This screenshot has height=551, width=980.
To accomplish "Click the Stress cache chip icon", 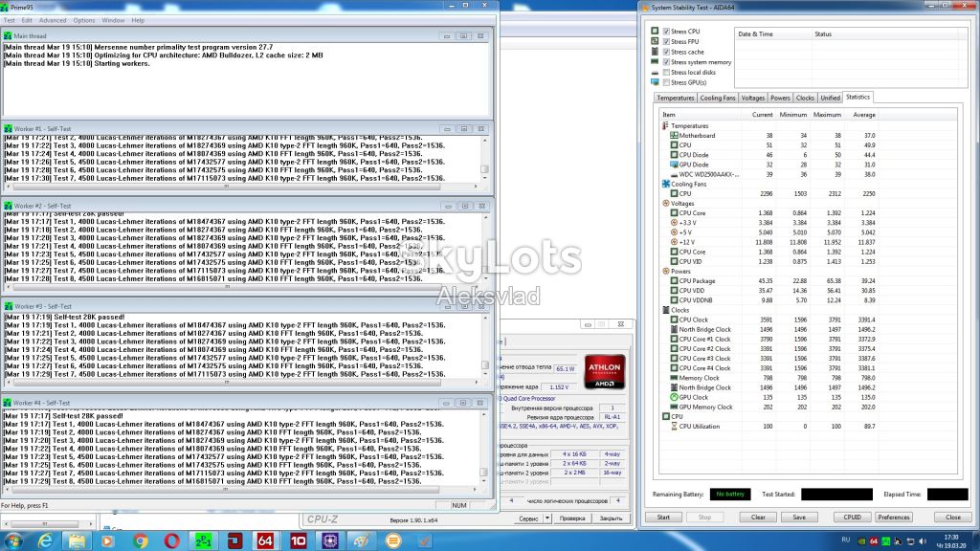I will tap(655, 52).
